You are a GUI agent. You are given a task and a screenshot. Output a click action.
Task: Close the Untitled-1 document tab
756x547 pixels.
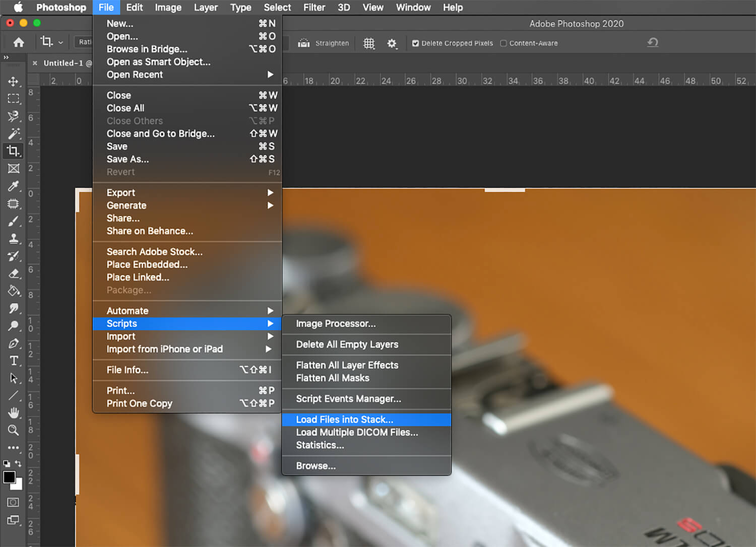pos(35,63)
